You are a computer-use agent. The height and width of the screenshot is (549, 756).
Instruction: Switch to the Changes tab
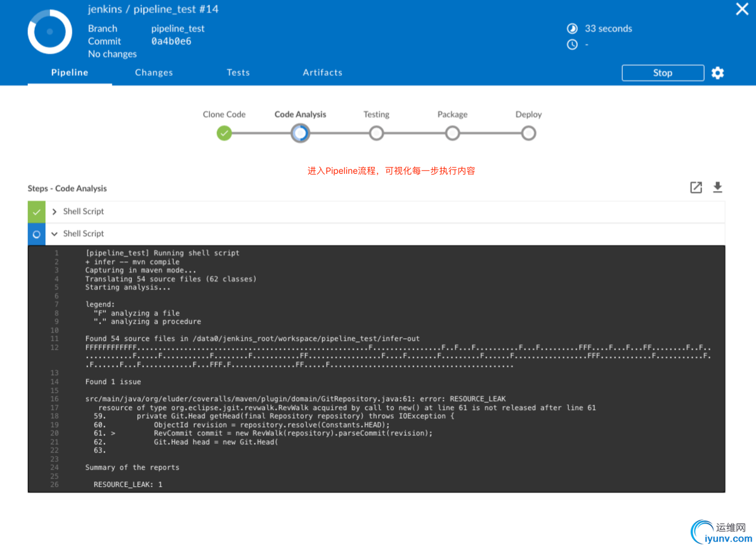pos(154,72)
